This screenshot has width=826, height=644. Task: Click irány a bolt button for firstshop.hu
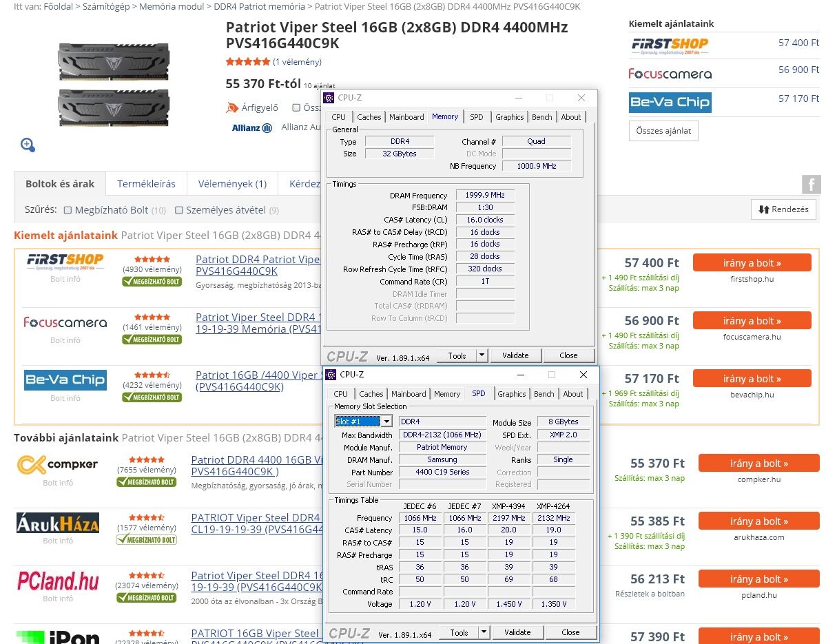pos(752,262)
